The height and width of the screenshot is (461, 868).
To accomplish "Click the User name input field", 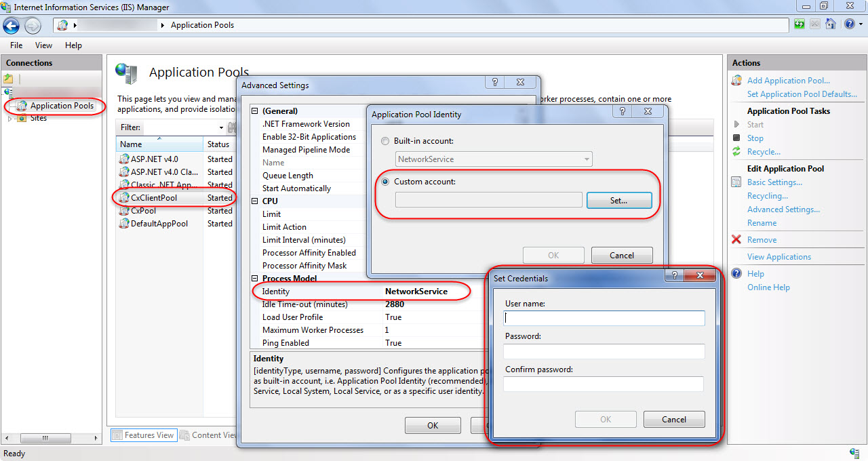I will 604,318.
